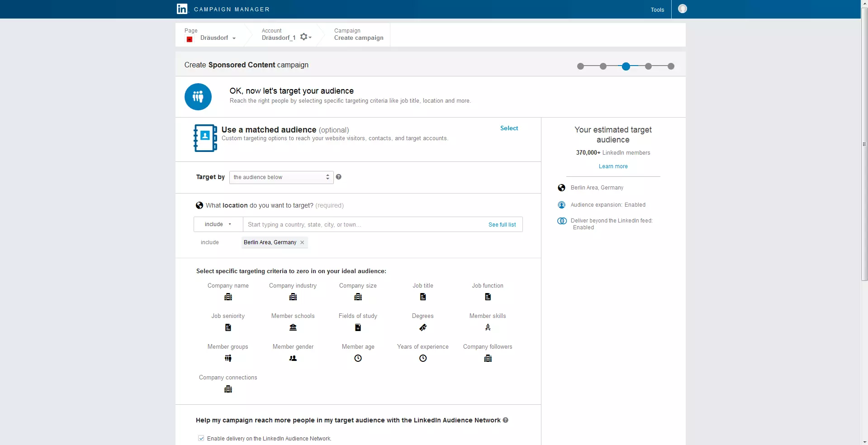Image resolution: width=868 pixels, height=445 pixels.
Task: Click the Degrees graduation icon
Action: point(423,327)
